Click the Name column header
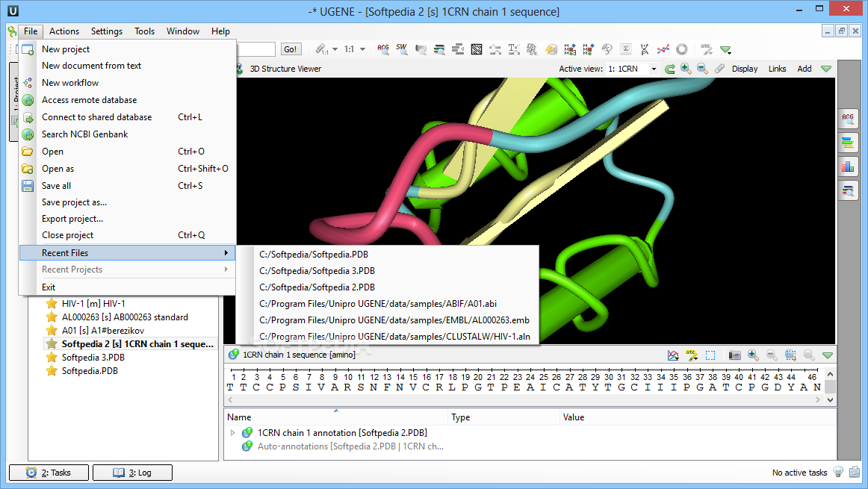Viewport: 868px width, 489px height. [335, 417]
